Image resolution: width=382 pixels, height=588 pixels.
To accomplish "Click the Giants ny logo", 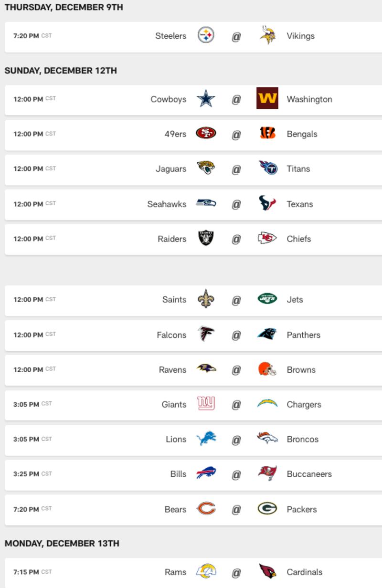I will (x=206, y=404).
